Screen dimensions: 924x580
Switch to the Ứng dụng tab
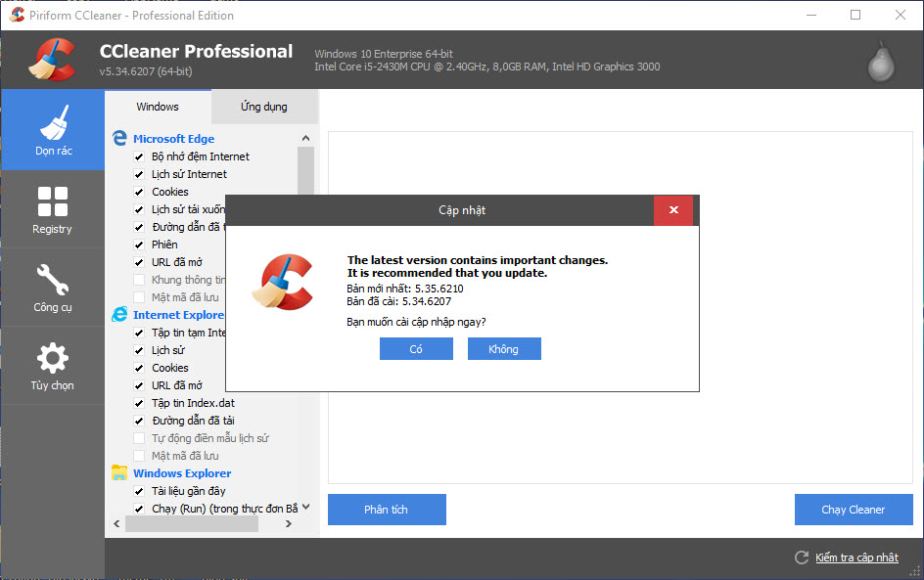tap(264, 107)
